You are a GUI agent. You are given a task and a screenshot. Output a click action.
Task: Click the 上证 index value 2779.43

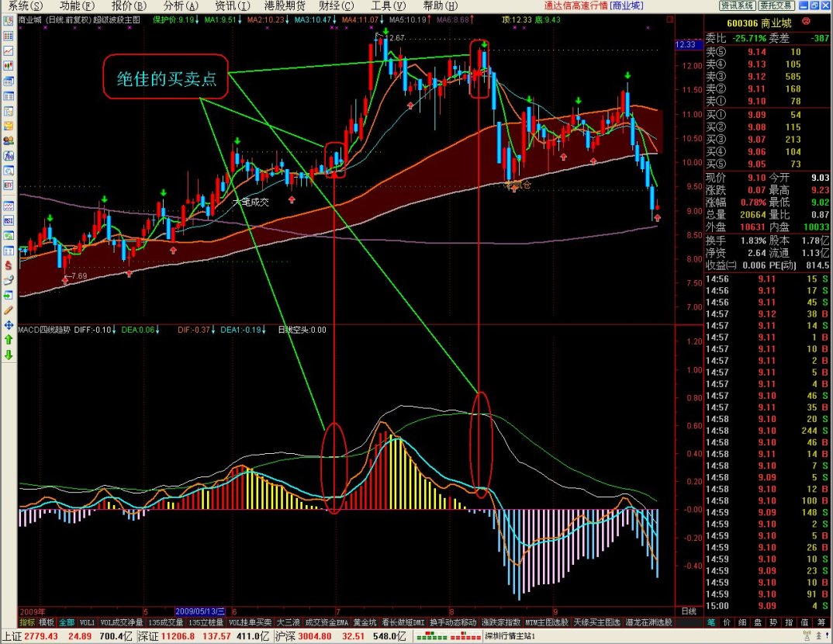pyautogui.click(x=41, y=636)
